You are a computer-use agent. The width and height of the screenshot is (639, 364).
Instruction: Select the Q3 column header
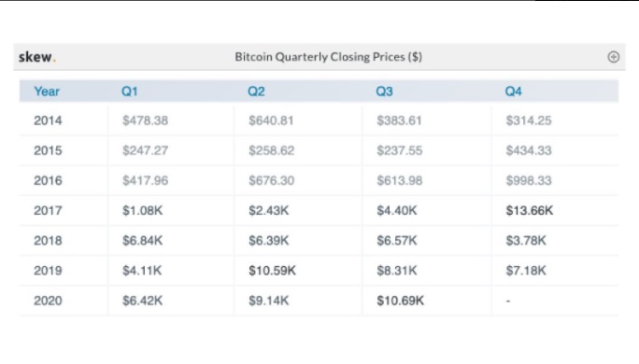(384, 91)
